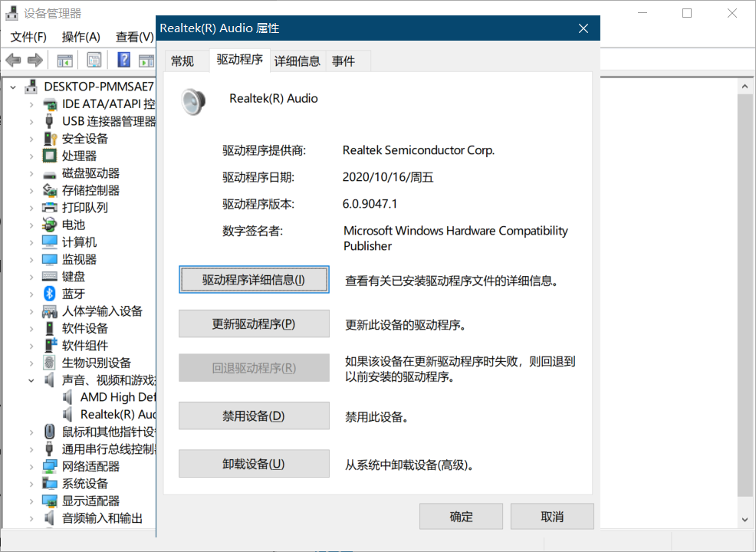Click the Device Manager vertical scrollbar thumb
756x552 pixels.
click(x=745, y=295)
